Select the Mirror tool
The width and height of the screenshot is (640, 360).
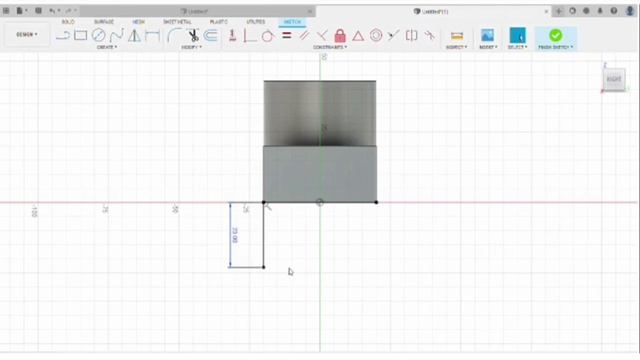[x=134, y=36]
